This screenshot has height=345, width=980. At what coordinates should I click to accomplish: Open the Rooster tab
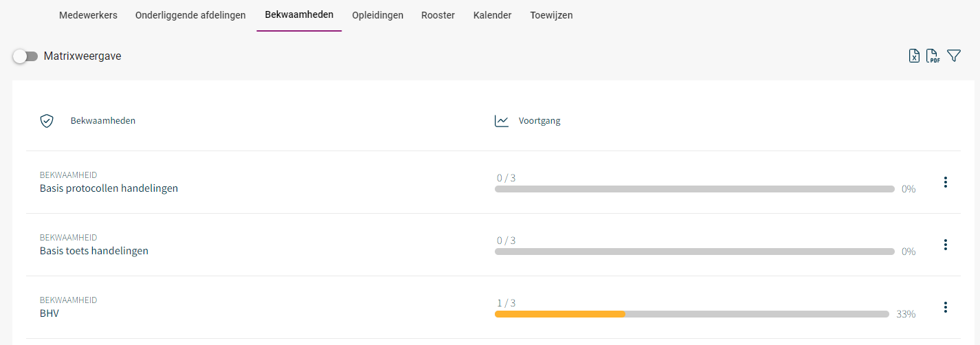(438, 15)
